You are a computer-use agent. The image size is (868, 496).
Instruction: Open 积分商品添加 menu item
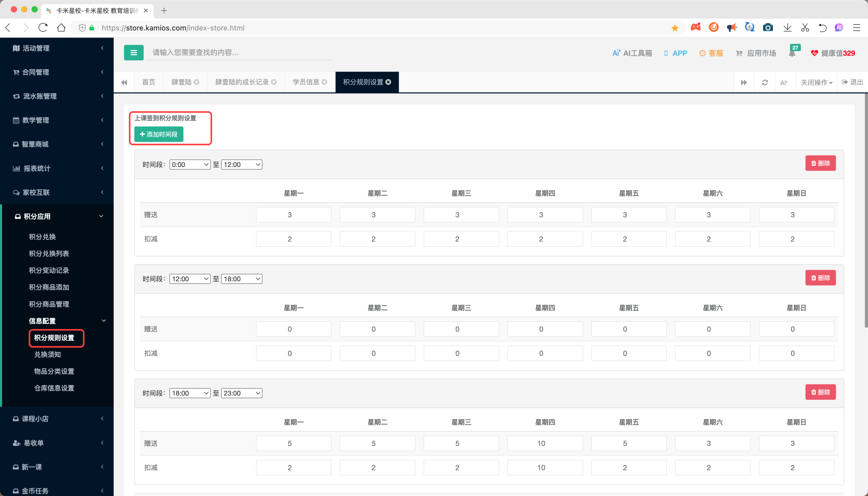49,287
